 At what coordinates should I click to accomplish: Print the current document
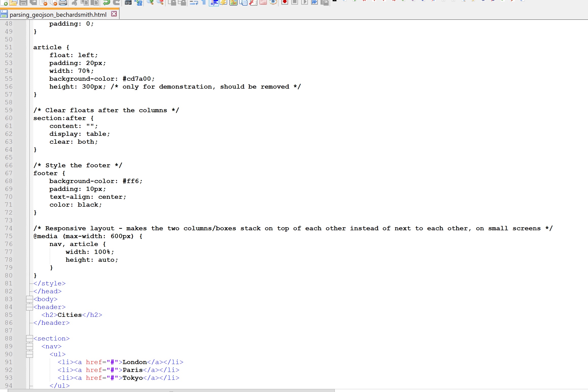point(63,3)
